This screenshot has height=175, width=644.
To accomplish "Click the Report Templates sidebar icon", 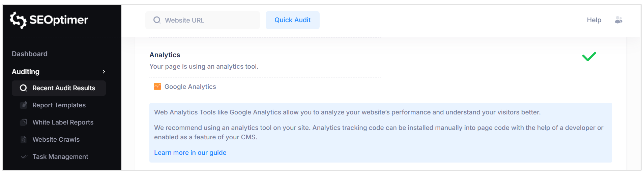I will [24, 105].
